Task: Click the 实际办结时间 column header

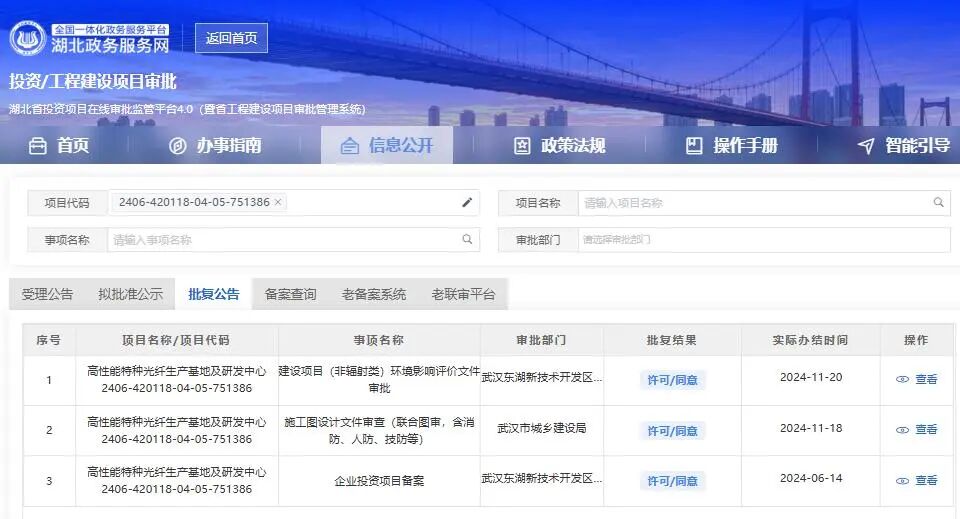Action: [810, 340]
